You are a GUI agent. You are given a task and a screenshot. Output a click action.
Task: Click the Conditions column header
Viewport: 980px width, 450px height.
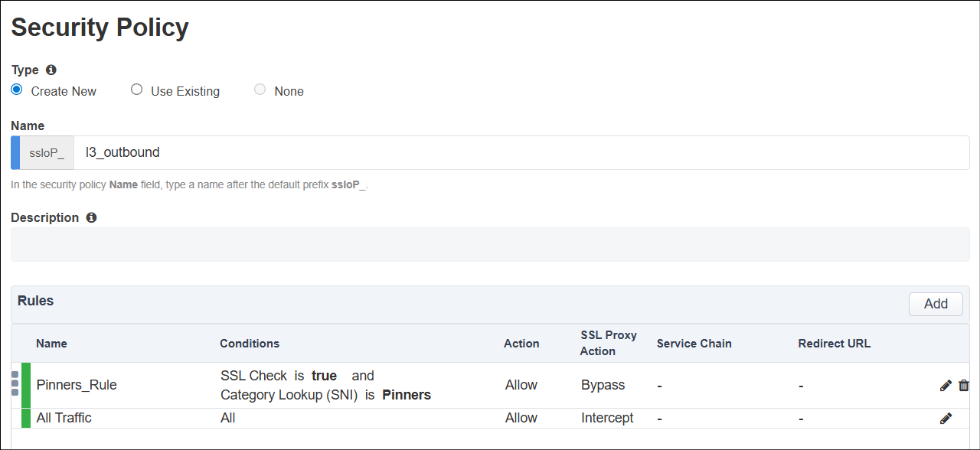click(x=250, y=344)
